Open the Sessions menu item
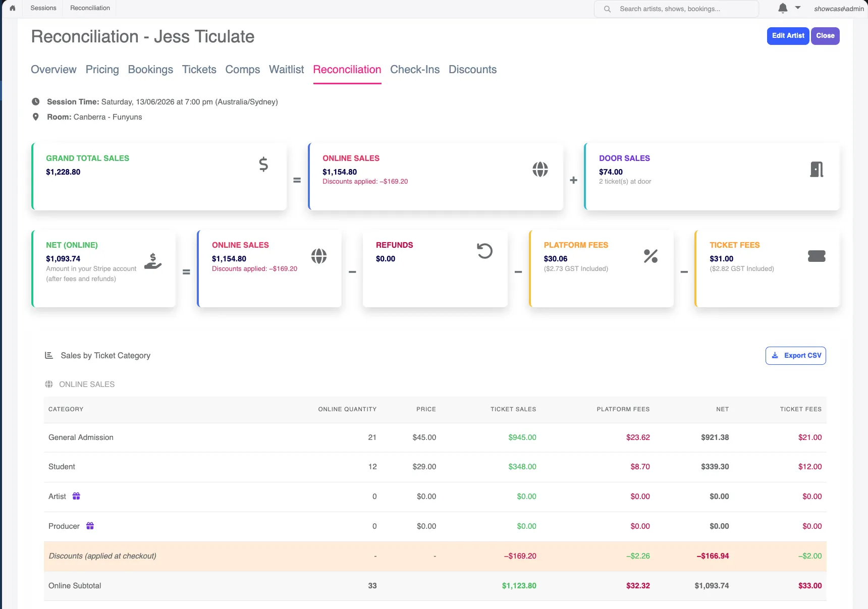This screenshot has width=868, height=609. click(x=43, y=8)
